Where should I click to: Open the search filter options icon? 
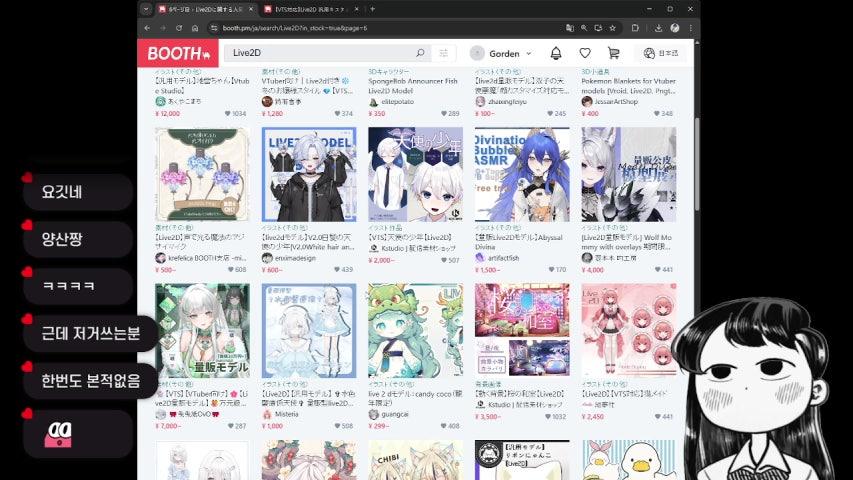coord(443,53)
